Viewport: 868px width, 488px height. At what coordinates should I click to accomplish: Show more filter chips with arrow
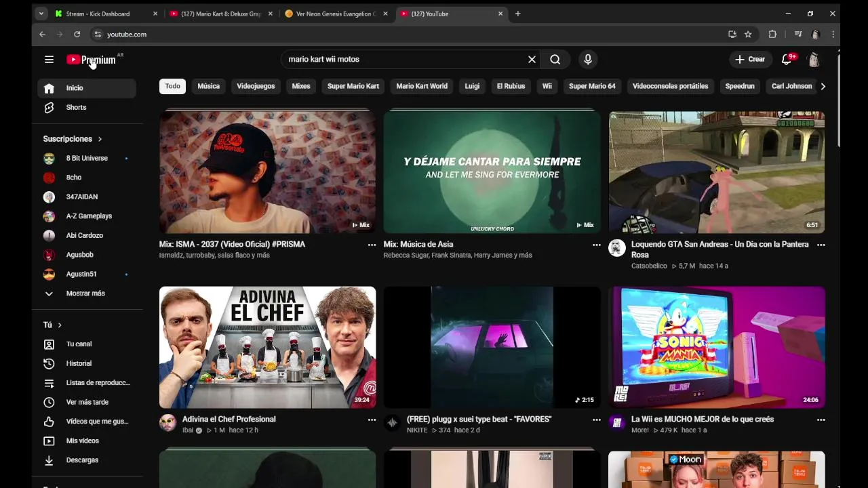[x=823, y=87]
